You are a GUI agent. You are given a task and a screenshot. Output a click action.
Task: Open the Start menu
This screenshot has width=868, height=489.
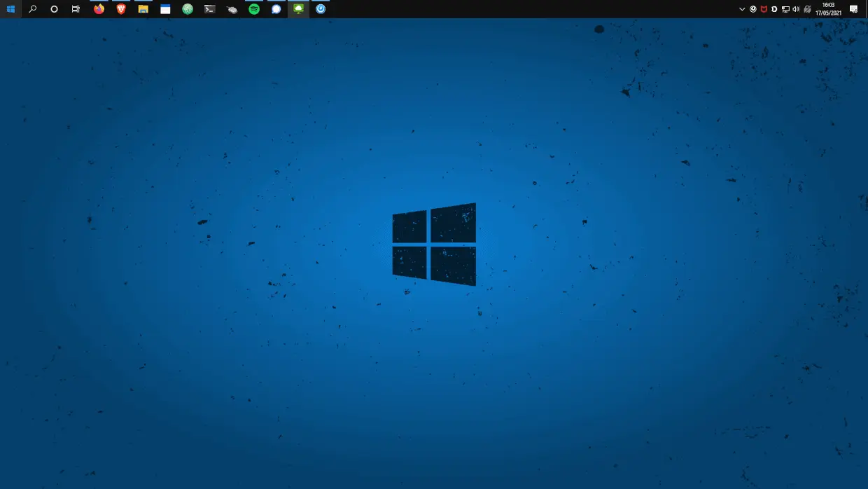click(10, 9)
